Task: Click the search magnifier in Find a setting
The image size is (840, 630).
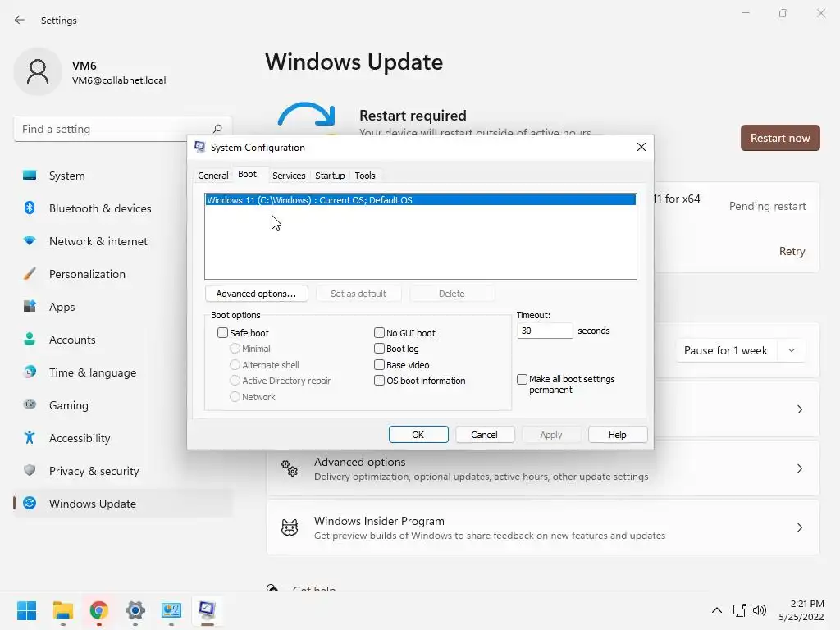Action: tap(217, 129)
